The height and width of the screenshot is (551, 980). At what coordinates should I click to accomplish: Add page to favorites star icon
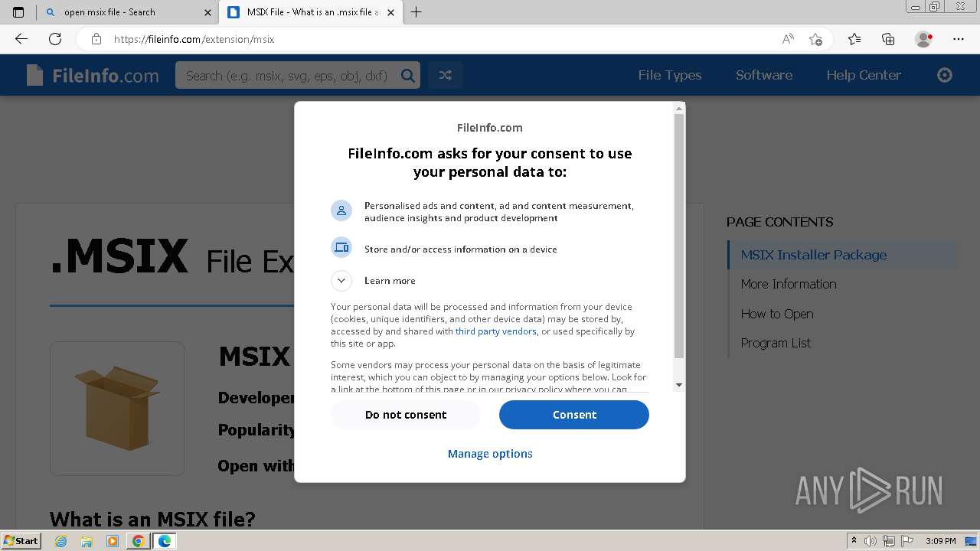pos(816,39)
